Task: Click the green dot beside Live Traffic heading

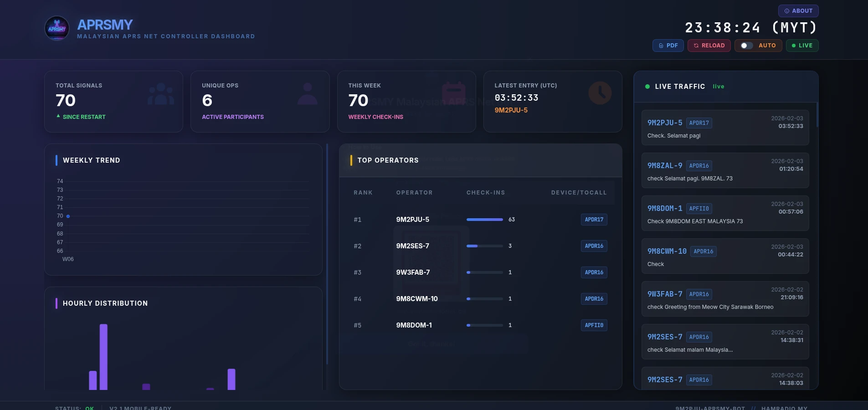Action: coord(647,87)
